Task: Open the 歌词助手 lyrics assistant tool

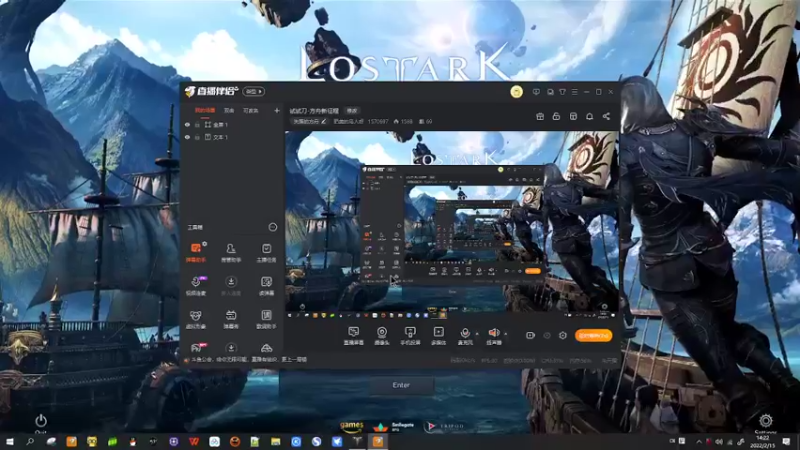Action: (266, 319)
